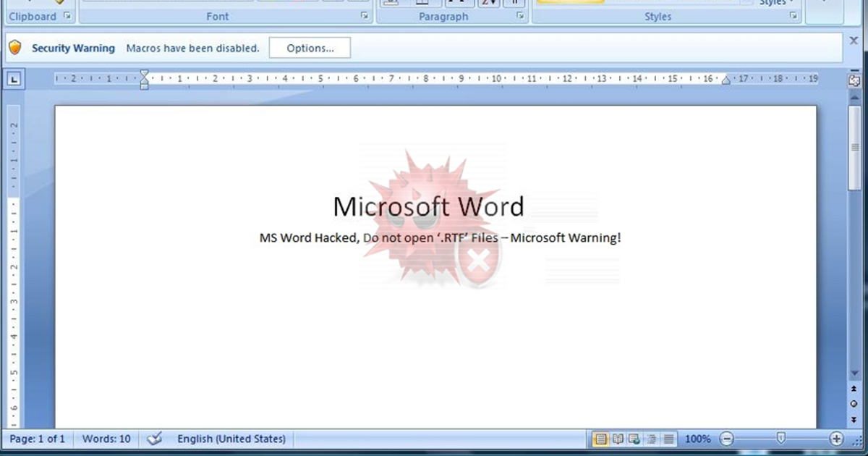Click the Zoom In plus button

(x=837, y=439)
